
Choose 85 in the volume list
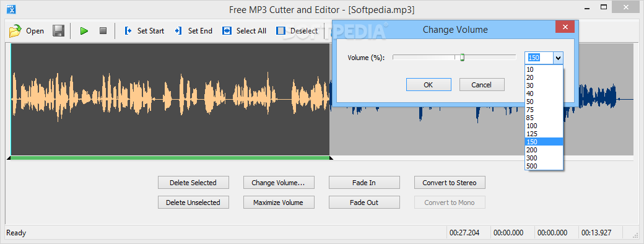point(544,118)
